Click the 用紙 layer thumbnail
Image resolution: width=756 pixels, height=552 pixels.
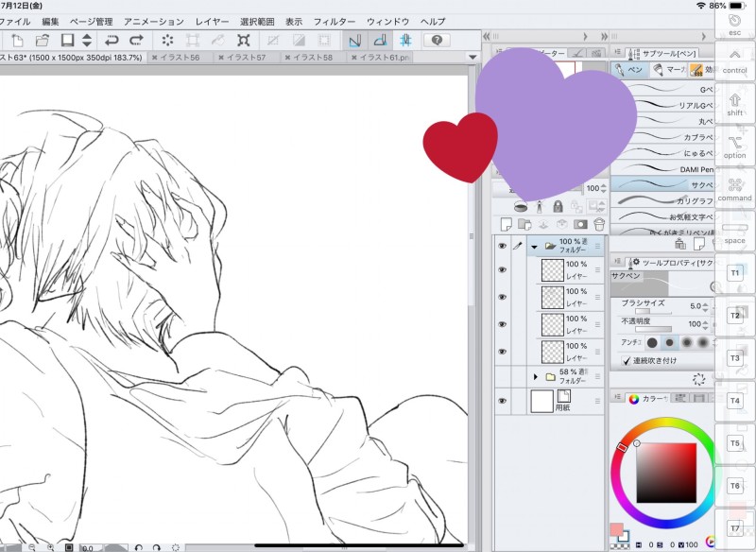point(541,401)
